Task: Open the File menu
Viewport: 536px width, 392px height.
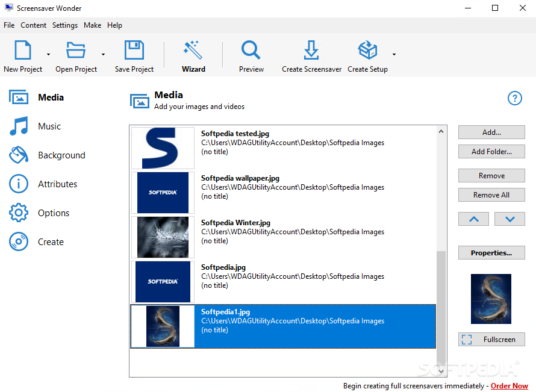Action: (x=9, y=25)
